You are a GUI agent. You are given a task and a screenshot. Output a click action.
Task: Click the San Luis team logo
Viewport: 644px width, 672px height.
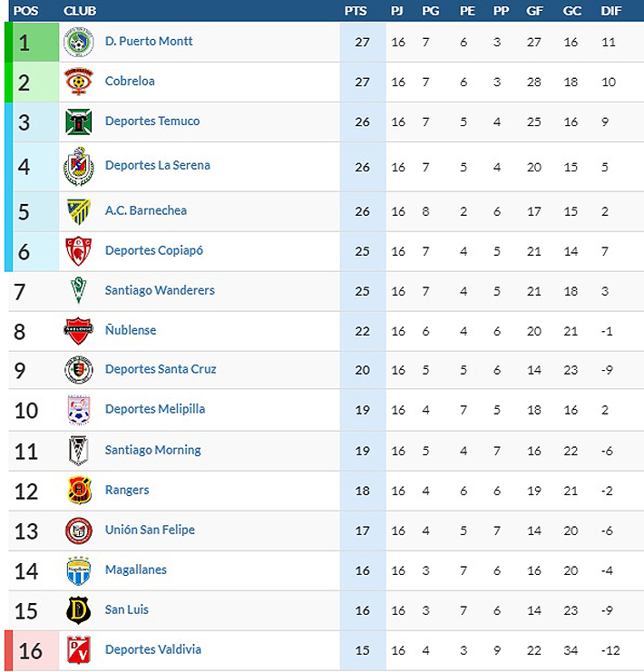click(79, 610)
